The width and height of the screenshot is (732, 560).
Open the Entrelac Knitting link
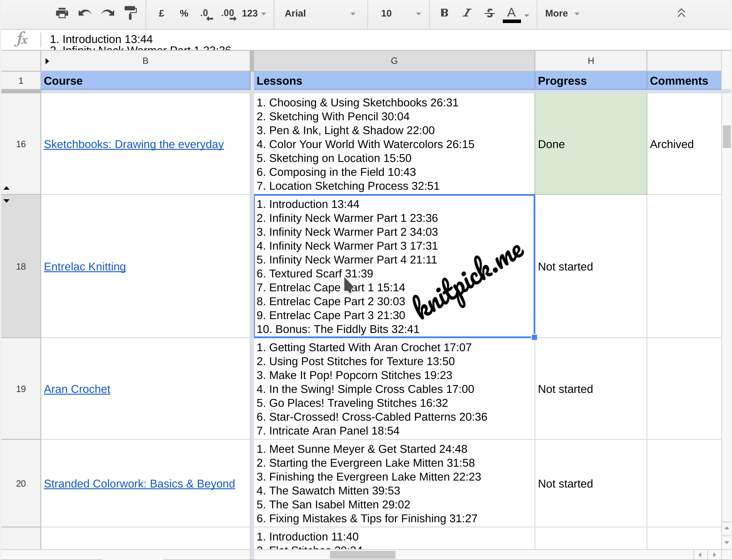(85, 267)
